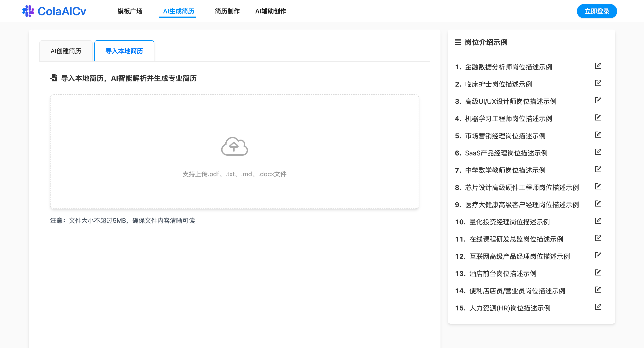Click the import icon before 导入本地简历 heading text
Viewport: 644px width, 348px height.
tap(54, 78)
